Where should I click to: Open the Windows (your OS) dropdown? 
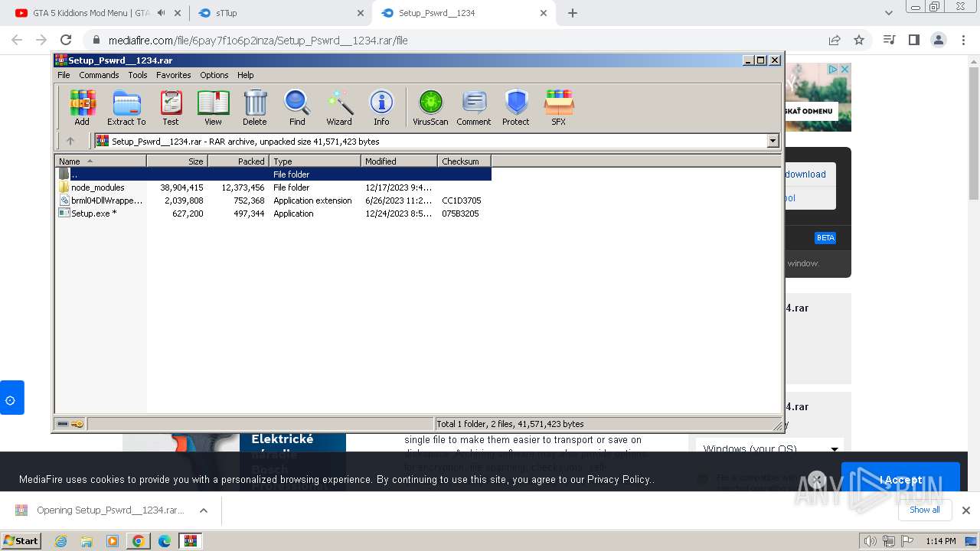click(x=771, y=449)
